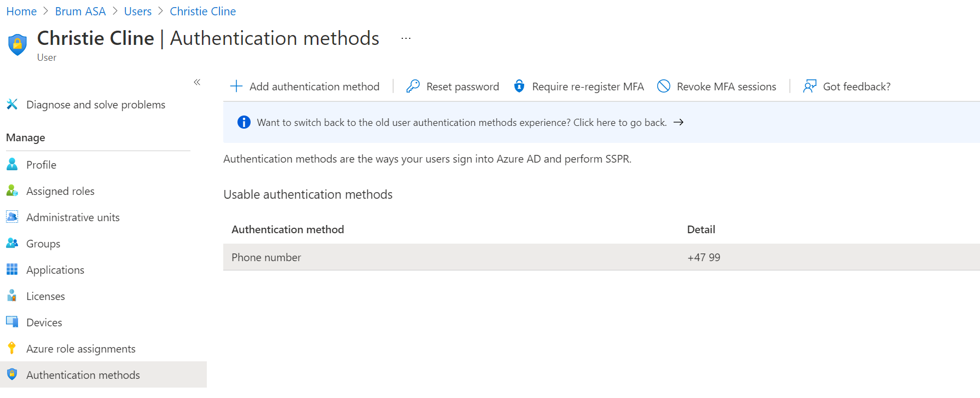This screenshot has height=398, width=980.
Task: Open the Assigned roles menu item
Action: [60, 191]
